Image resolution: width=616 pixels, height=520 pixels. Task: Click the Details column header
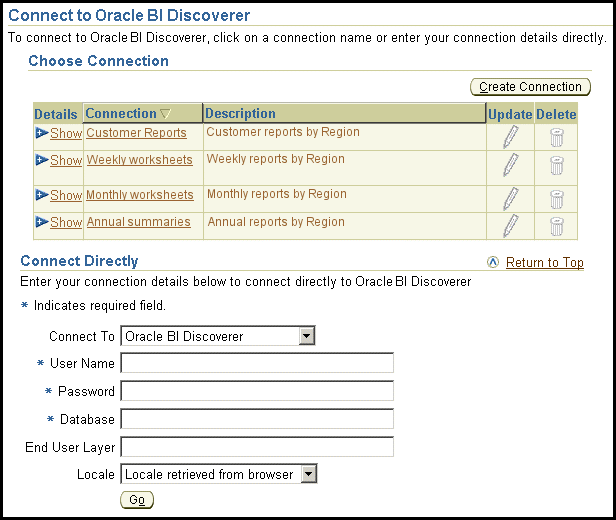(x=56, y=114)
